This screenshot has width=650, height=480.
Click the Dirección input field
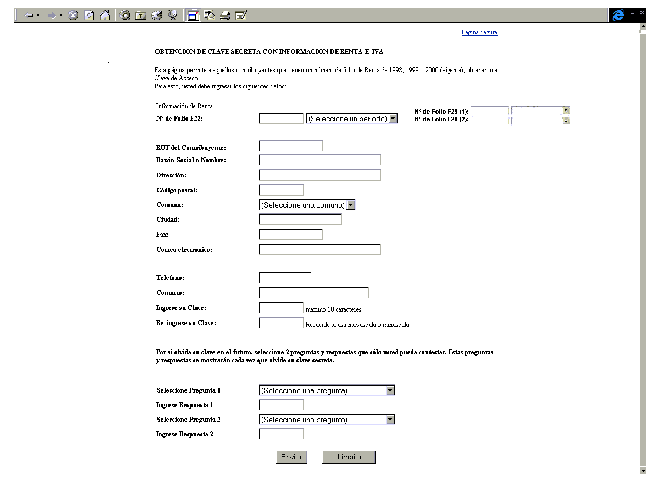point(320,175)
